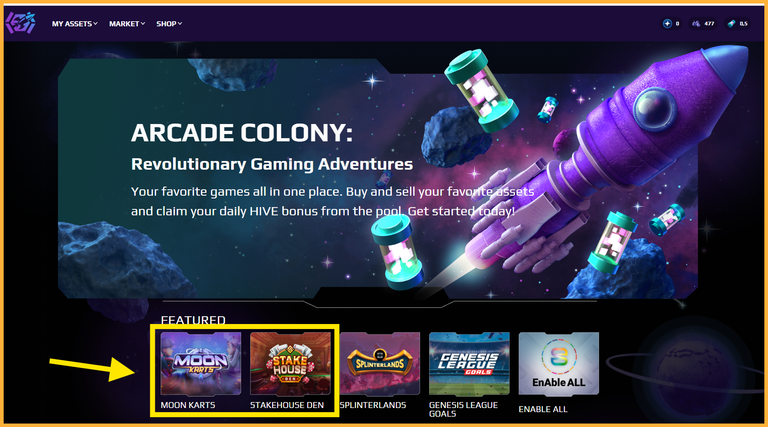Image resolution: width=768 pixels, height=427 pixels.
Task: Click the Arcade Colony logo icon
Action: tap(21, 23)
